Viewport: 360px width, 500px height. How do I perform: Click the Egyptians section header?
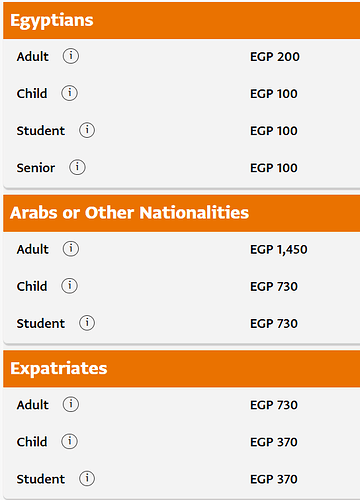click(x=182, y=21)
